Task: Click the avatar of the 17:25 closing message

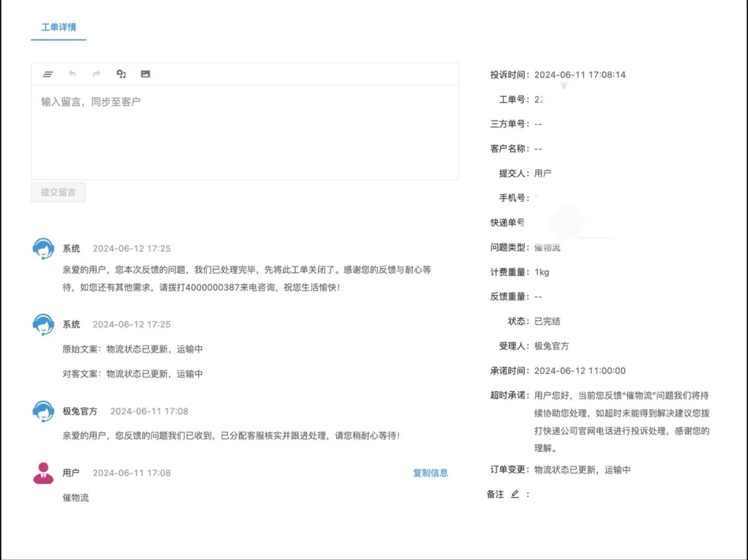Action: pos(44,249)
